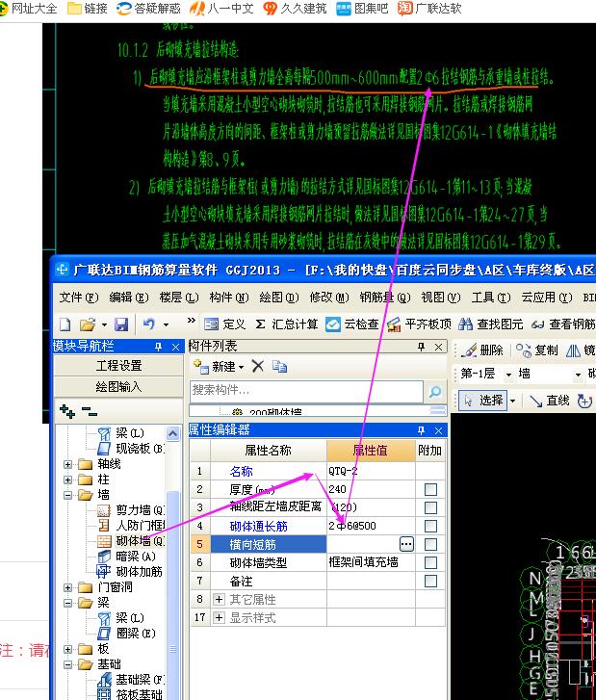Viewport: 596px width, 700px height.
Task: Click the 搜索构件 search field
Action: [306, 391]
